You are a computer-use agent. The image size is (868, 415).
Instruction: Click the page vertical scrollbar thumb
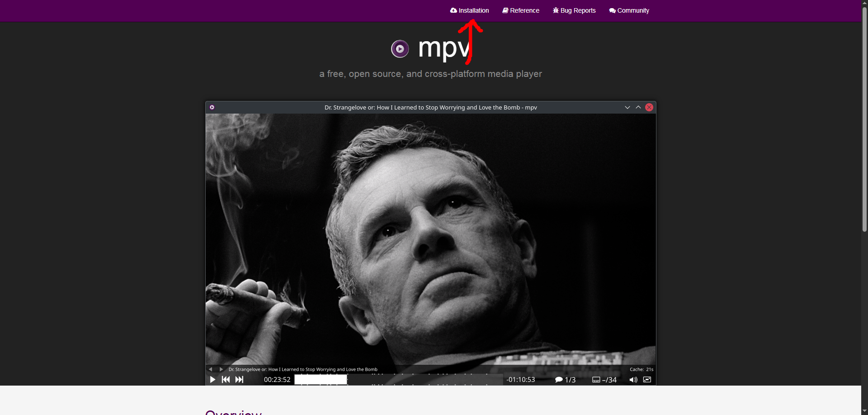(x=864, y=120)
